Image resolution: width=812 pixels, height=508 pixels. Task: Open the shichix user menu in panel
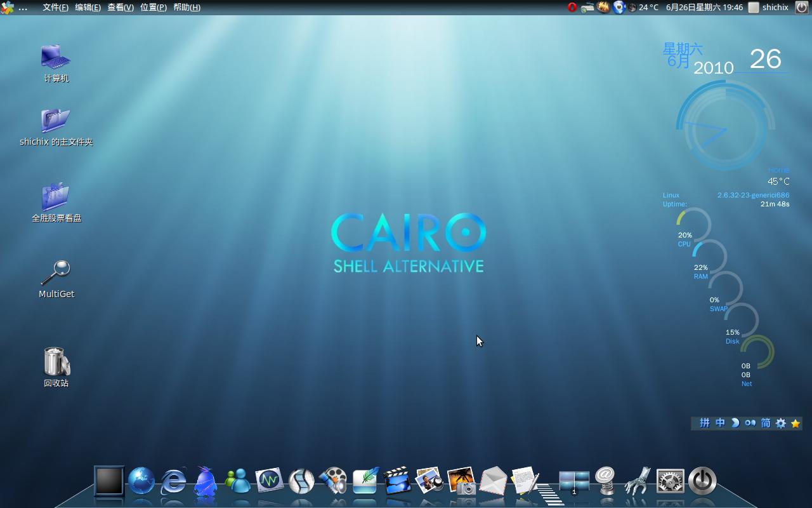tap(768, 8)
